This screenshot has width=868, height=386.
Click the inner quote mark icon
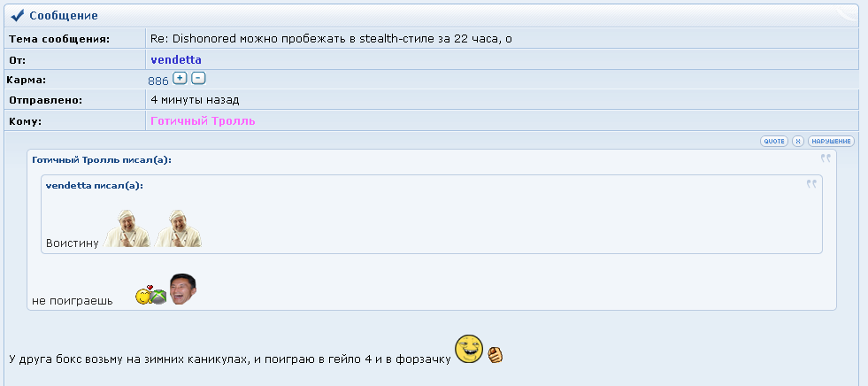point(811,184)
